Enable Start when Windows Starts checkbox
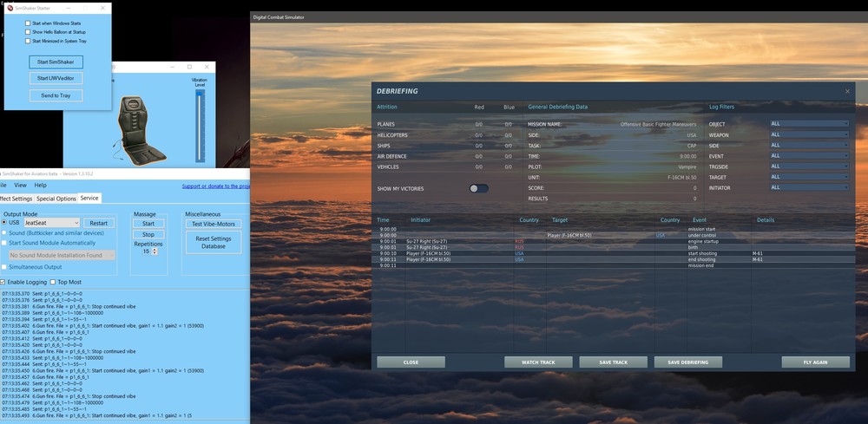This screenshot has width=868, height=424. pos(28,23)
